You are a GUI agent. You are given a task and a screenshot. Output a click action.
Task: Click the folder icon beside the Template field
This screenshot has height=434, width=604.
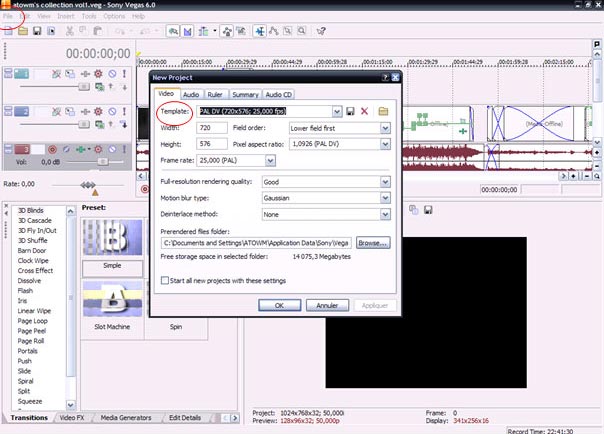click(x=383, y=111)
